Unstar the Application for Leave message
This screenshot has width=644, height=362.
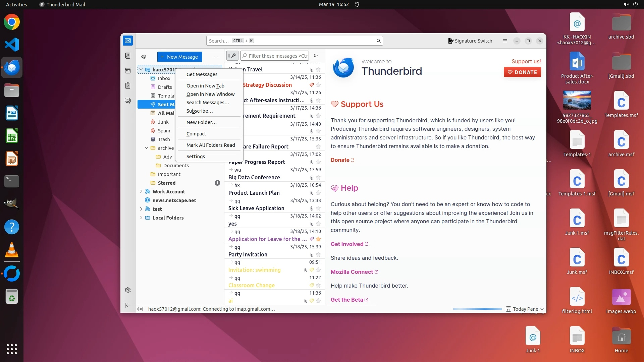tap(318, 239)
